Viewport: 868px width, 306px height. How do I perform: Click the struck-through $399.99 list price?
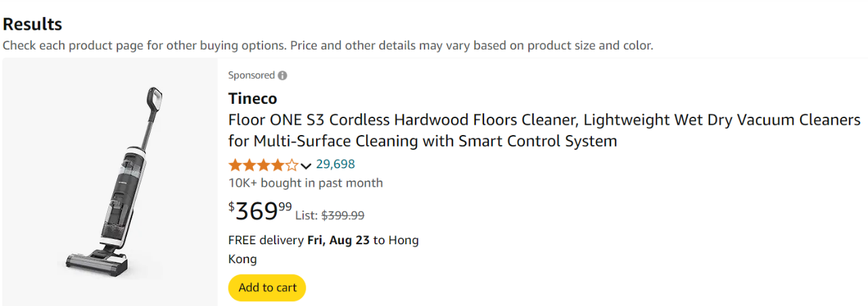click(342, 215)
